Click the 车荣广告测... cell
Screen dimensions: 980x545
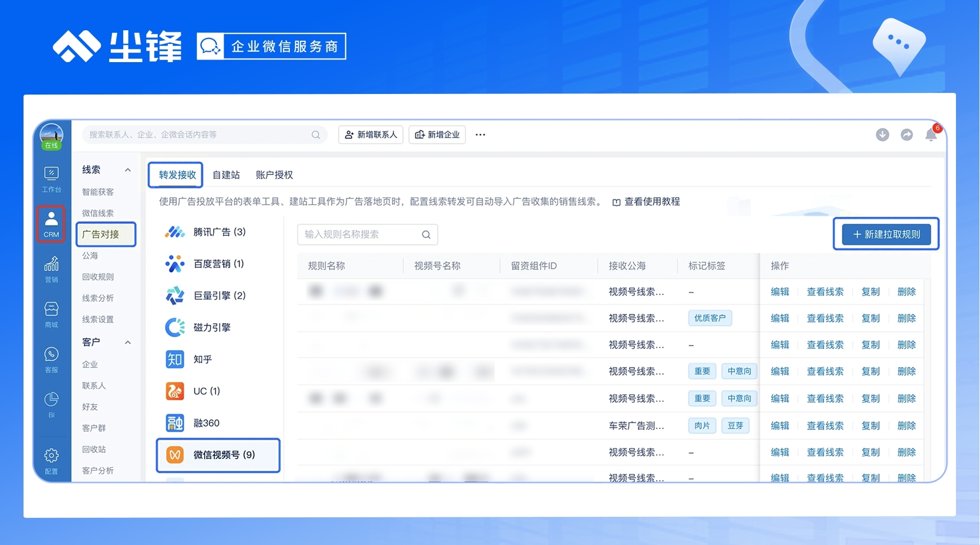coord(636,426)
